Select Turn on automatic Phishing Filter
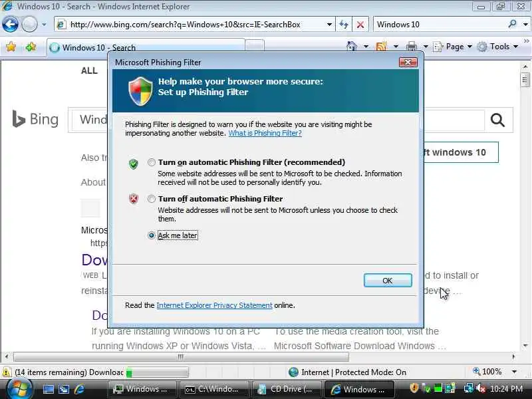Image resolution: width=532 pixels, height=399 pixels. point(152,162)
